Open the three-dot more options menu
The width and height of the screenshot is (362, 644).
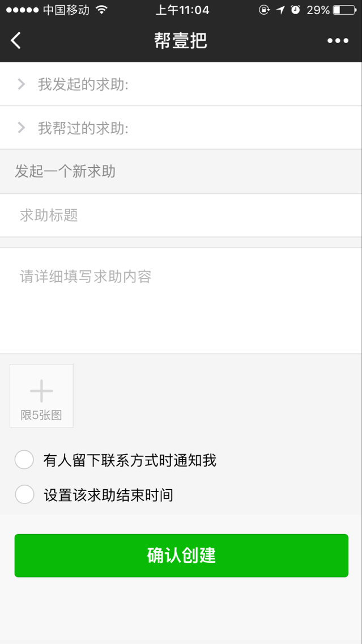click(338, 40)
